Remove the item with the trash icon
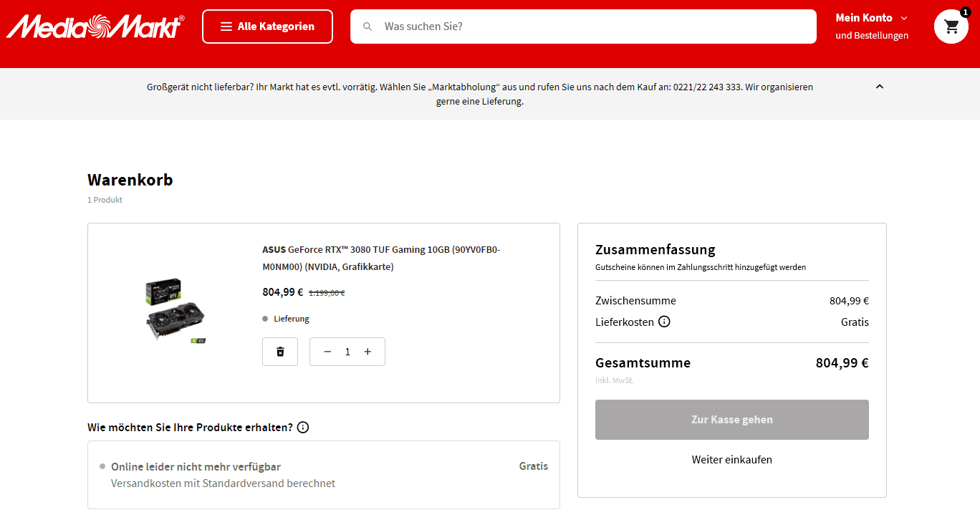Image resolution: width=980 pixels, height=520 pixels. coord(280,352)
